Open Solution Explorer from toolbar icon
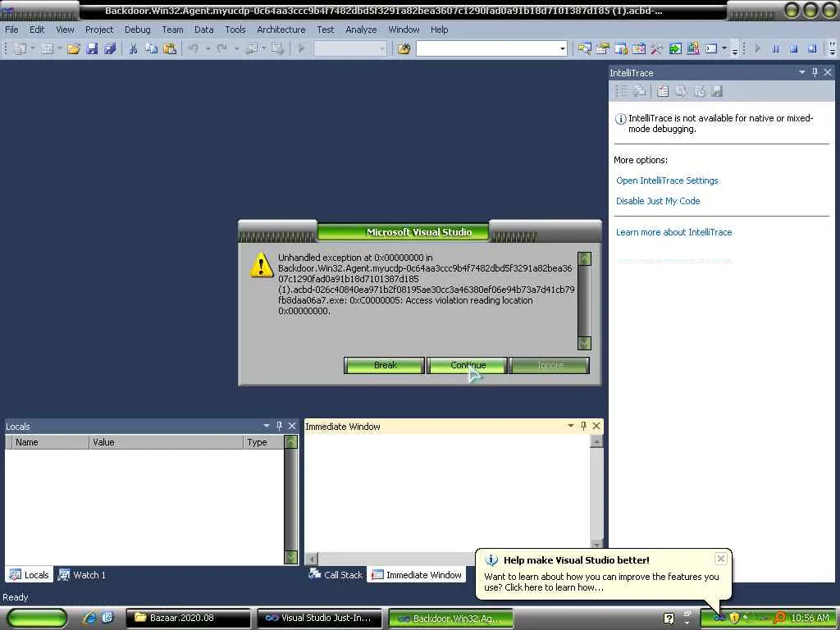The height and width of the screenshot is (630, 840). click(x=584, y=48)
